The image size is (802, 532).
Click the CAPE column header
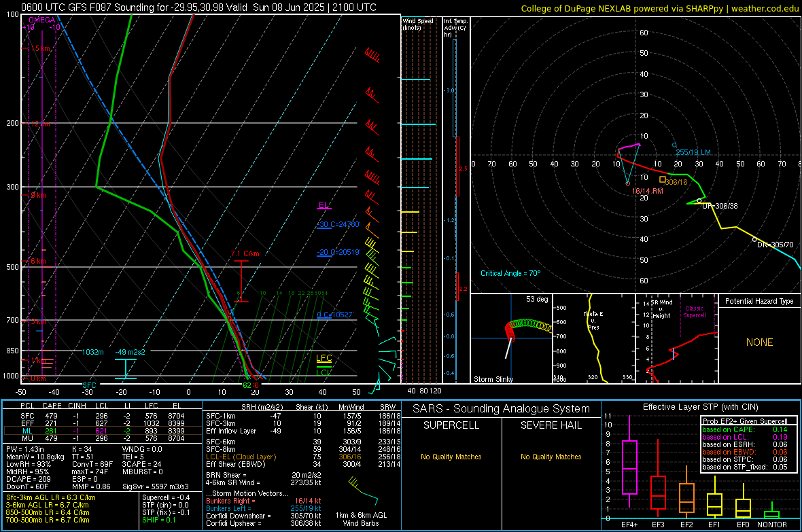pyautogui.click(x=52, y=406)
